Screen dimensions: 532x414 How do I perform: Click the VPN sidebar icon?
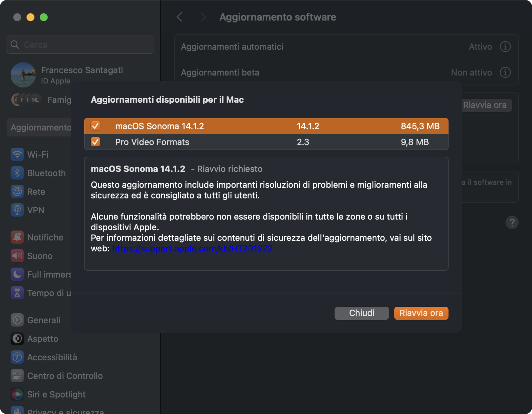click(x=17, y=210)
